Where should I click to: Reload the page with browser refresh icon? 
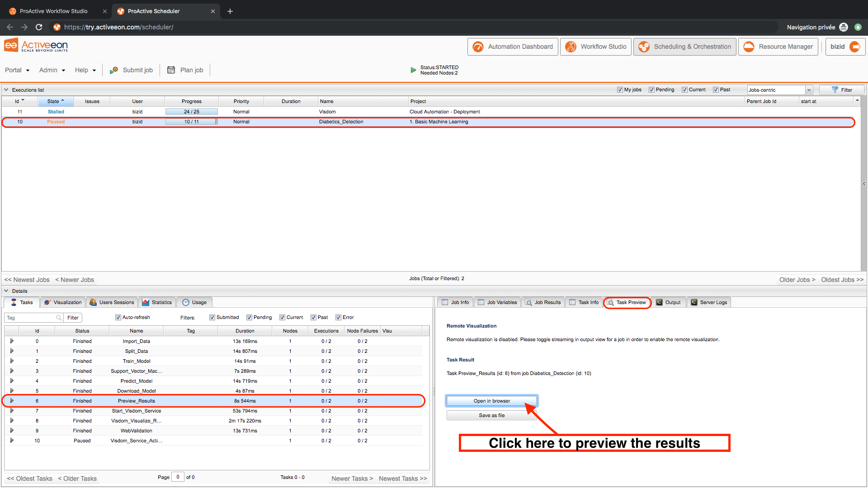[39, 27]
